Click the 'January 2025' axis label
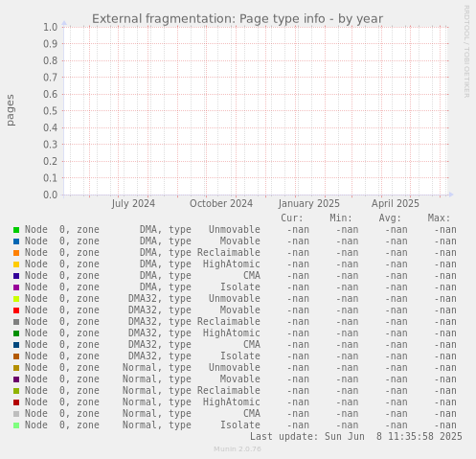 309,203
